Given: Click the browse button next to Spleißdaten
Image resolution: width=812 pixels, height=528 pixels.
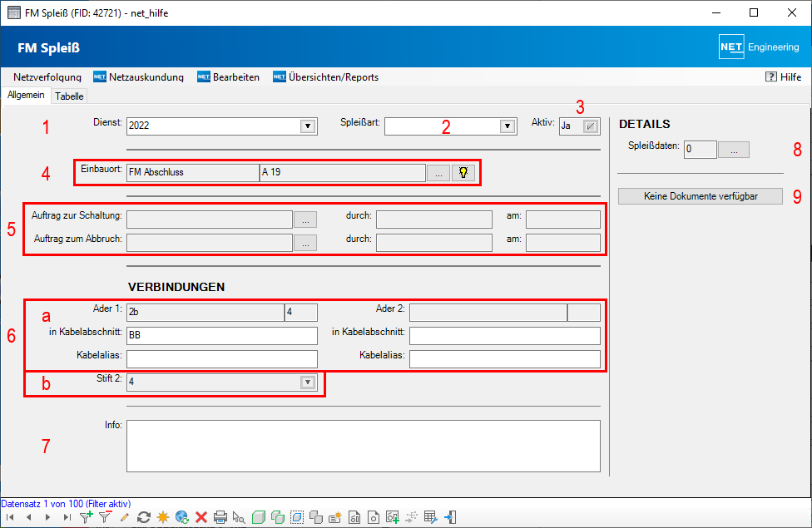Looking at the screenshot, I should tap(734, 150).
